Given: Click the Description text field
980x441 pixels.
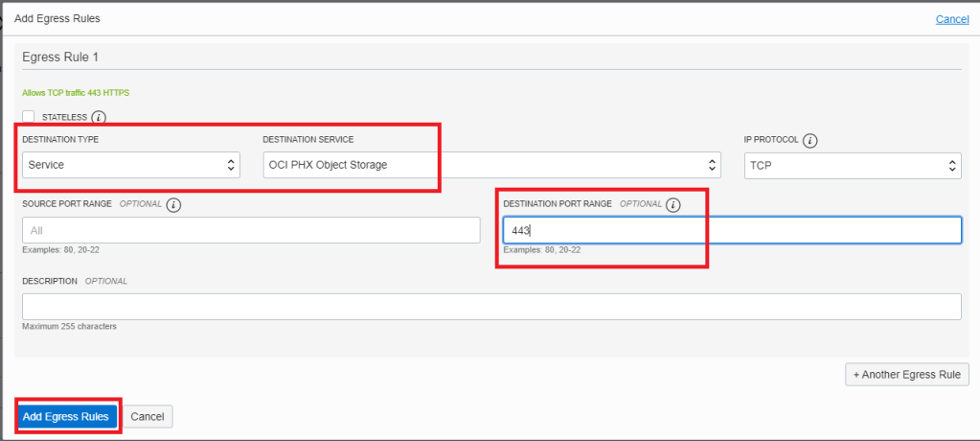Looking at the screenshot, I should 491,307.
